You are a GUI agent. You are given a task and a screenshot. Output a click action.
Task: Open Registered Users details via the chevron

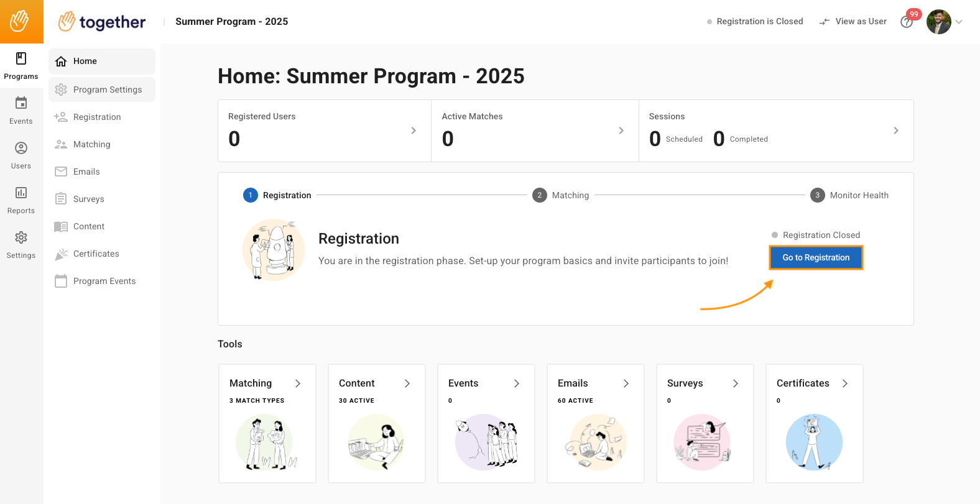coord(414,131)
